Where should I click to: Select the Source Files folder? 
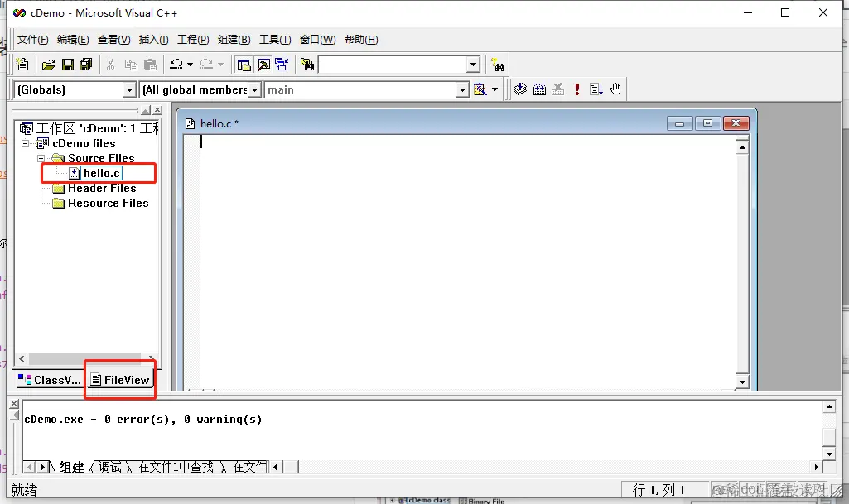(x=101, y=158)
